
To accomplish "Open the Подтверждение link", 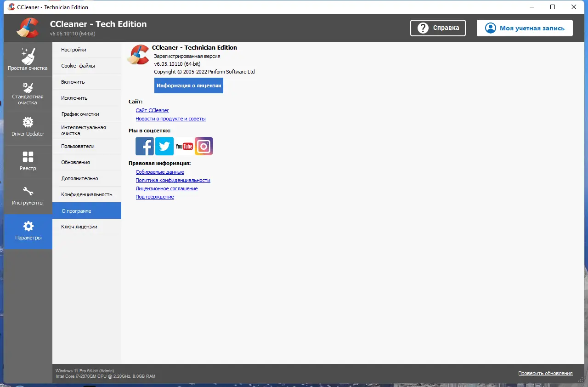I will [155, 197].
